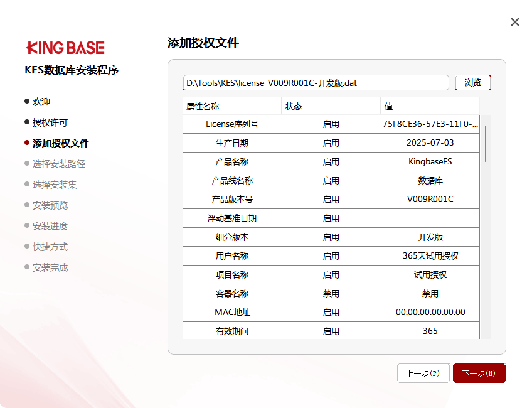Click the 容器名称 status cell 禁用

point(331,294)
